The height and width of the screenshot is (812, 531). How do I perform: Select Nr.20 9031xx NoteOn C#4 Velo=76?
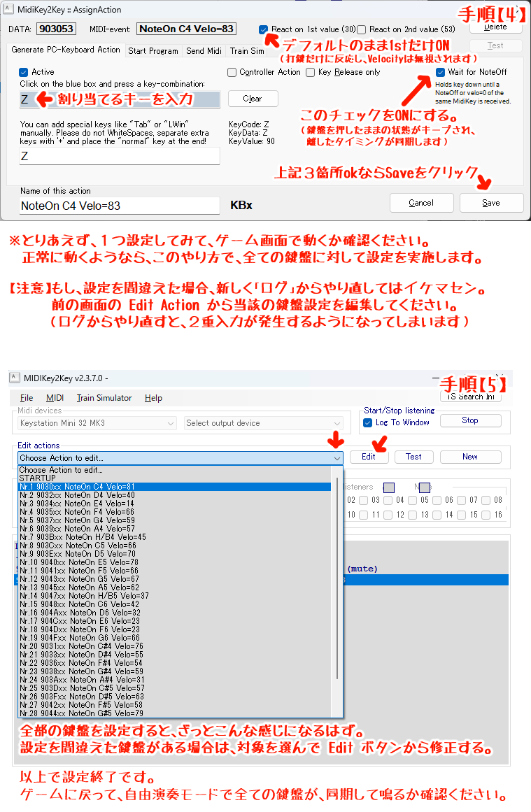tap(175, 646)
